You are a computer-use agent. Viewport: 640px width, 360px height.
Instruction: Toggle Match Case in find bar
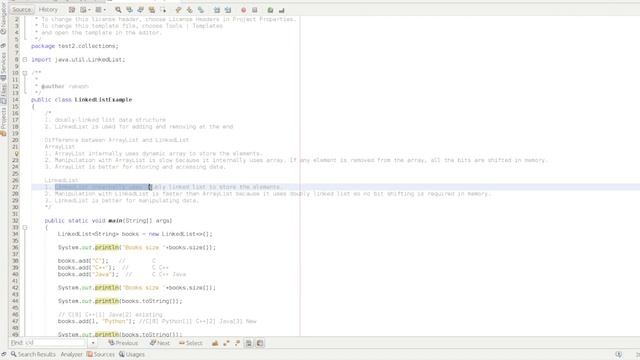pos(215,343)
